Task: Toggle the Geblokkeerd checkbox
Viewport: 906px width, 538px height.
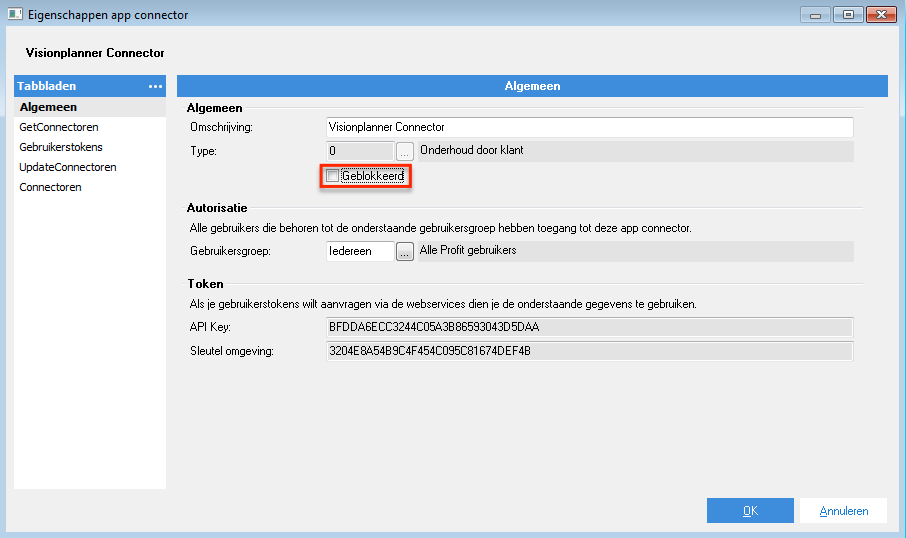Action: pos(332,176)
